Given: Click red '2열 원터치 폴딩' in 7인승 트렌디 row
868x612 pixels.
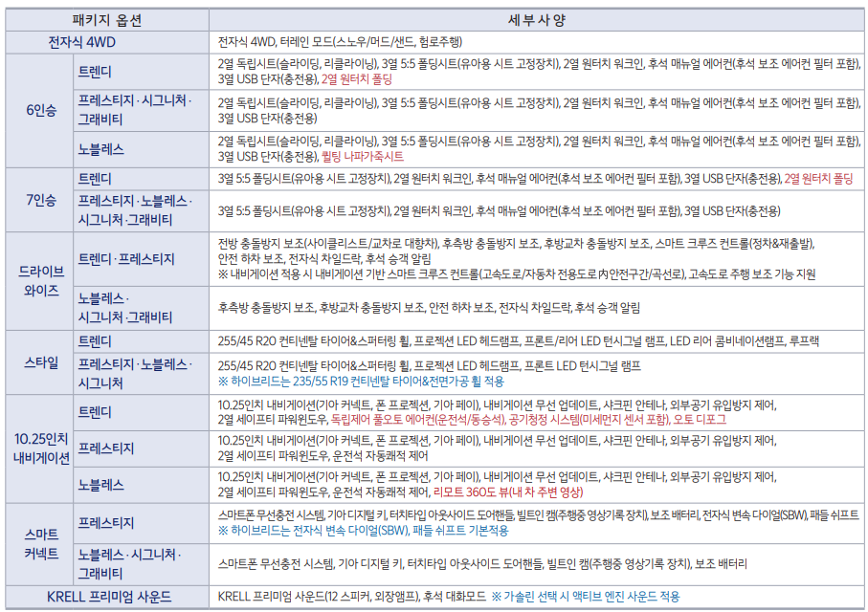Looking at the screenshot, I should click(x=819, y=179).
